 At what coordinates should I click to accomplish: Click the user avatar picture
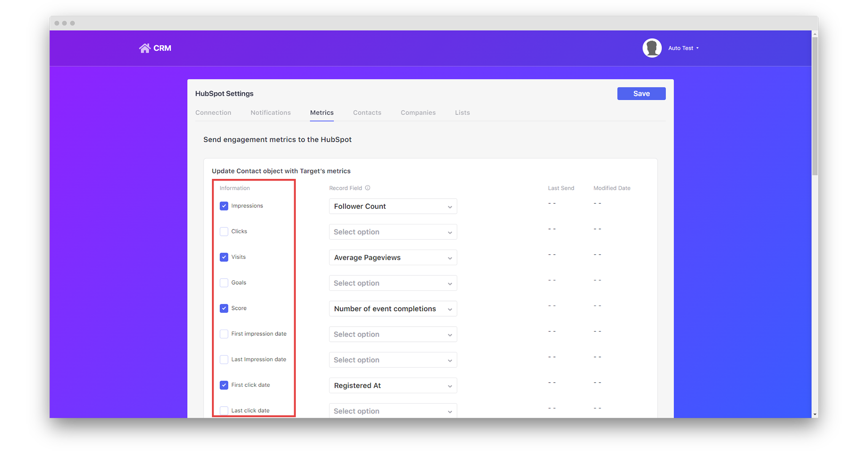(x=651, y=48)
